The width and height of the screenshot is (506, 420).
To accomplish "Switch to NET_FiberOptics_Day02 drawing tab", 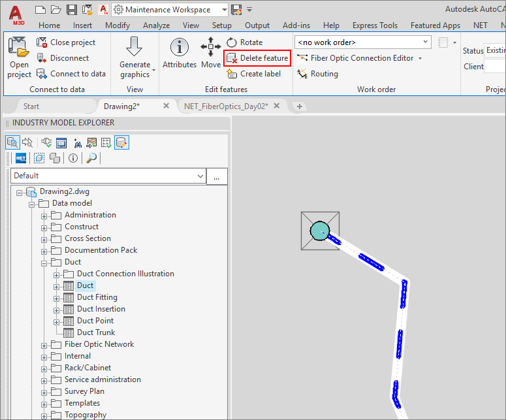I will pos(226,106).
